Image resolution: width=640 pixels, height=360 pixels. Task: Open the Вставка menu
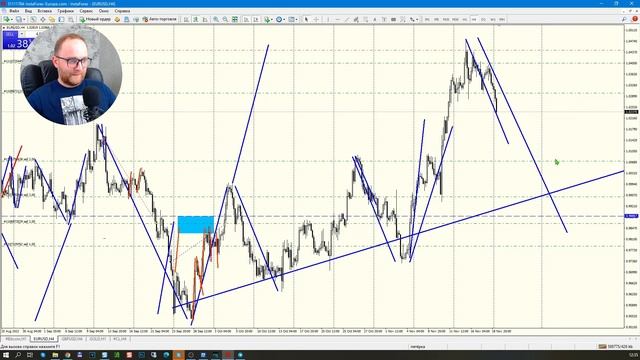point(44,11)
